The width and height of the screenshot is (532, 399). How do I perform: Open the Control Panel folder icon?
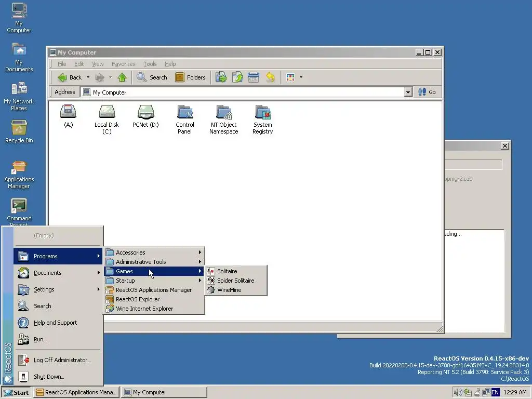click(x=185, y=119)
